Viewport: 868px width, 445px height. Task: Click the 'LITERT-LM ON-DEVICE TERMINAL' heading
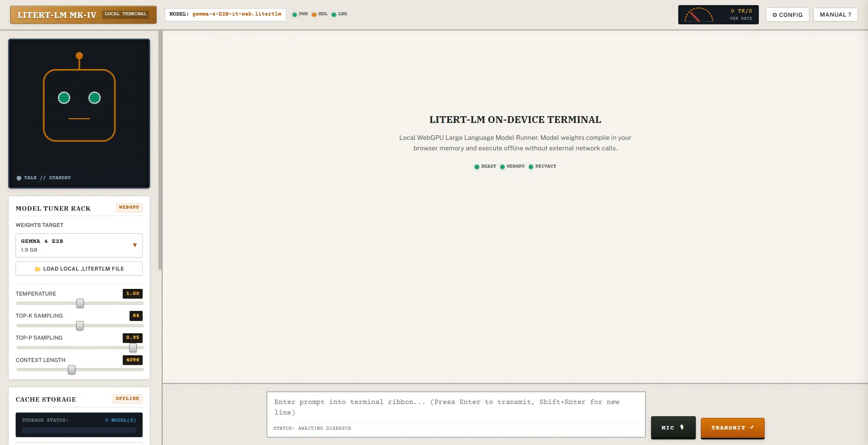515,120
